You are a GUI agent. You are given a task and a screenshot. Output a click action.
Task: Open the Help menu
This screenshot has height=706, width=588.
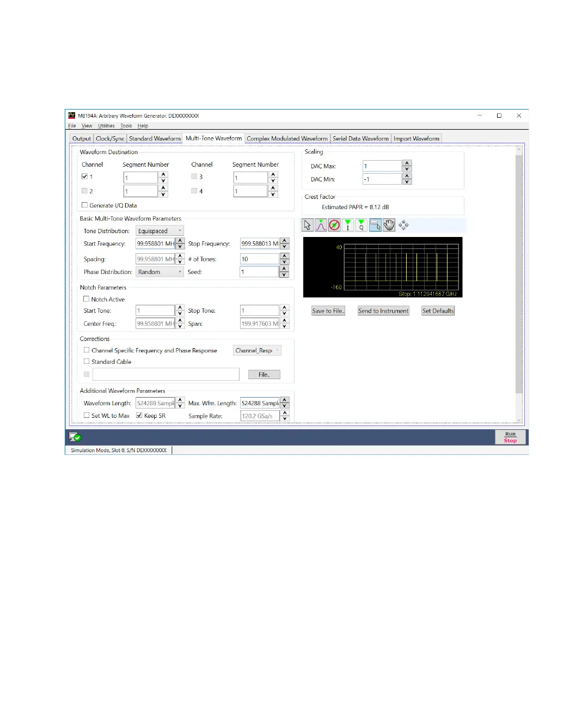[x=143, y=126]
